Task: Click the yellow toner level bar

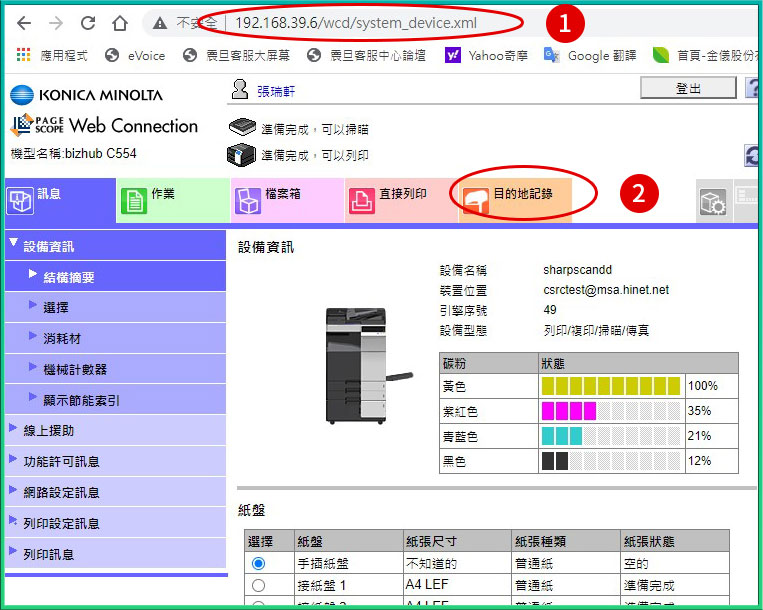Action: click(610, 386)
